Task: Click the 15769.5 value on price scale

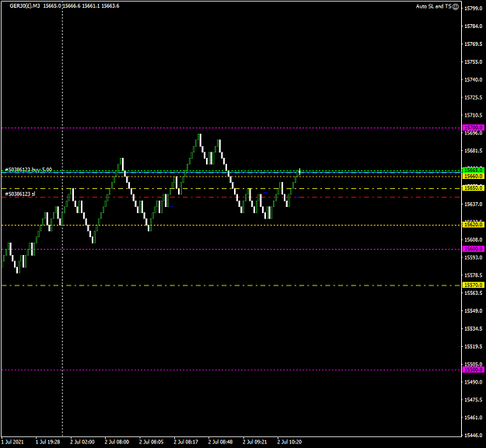Action: pos(473,44)
